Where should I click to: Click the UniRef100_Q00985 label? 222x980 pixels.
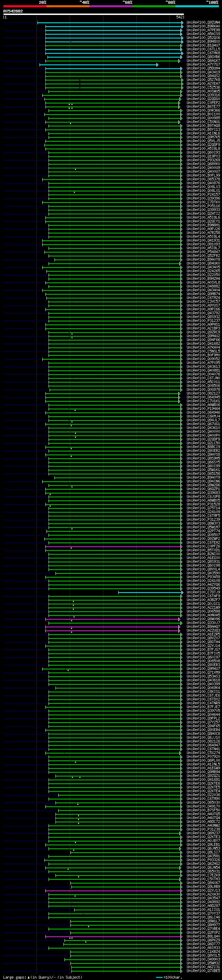[203, 118]
